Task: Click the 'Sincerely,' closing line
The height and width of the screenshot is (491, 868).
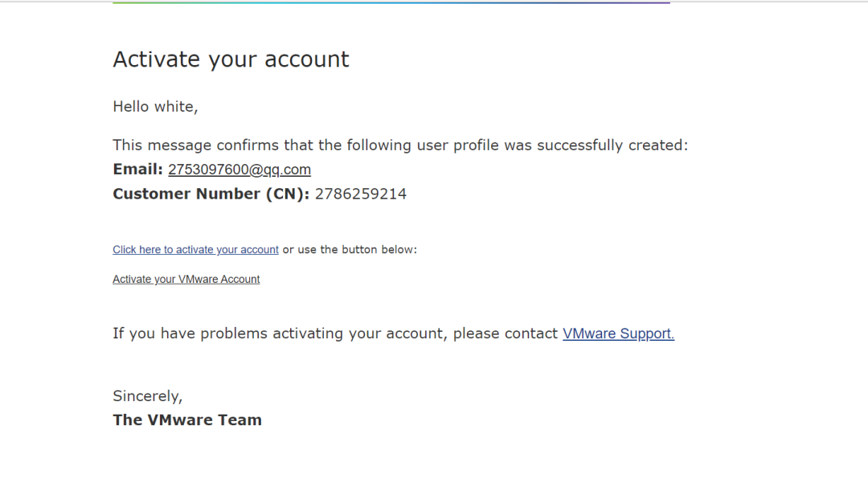Action: point(148,396)
